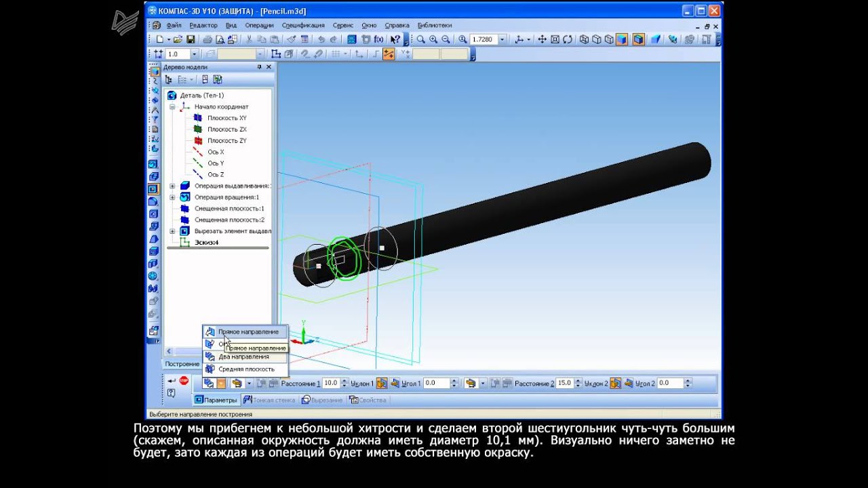Viewport: 868px width, 488px height.
Task: Open the Редактор menu
Action: (203, 25)
